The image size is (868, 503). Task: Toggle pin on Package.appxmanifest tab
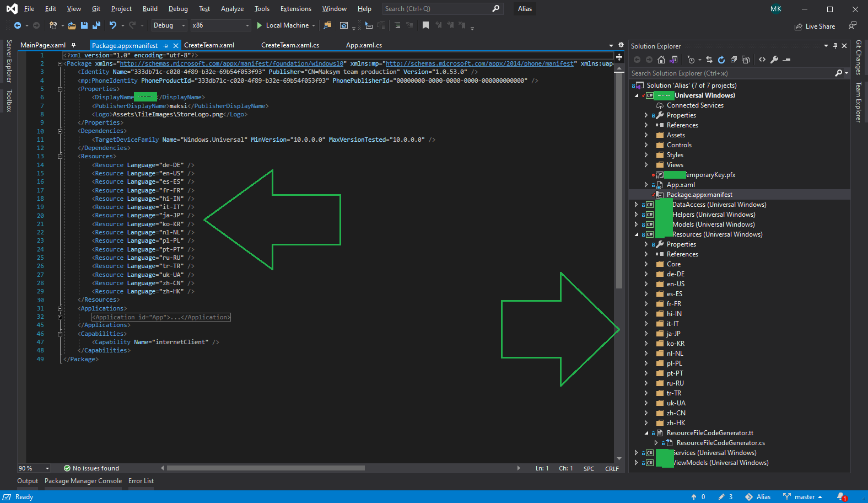(x=166, y=46)
